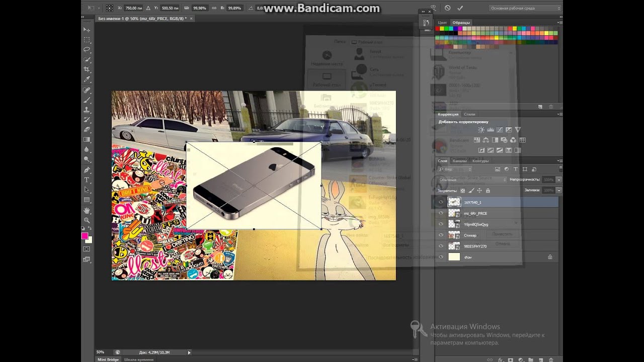Cancel the transform with the circle-slash icon

(x=447, y=8)
